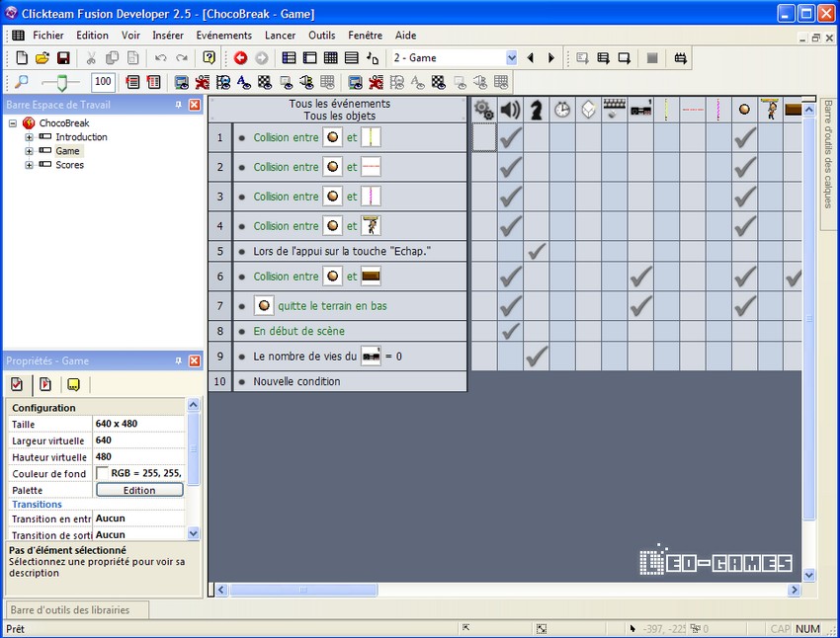Open an existing file with folder icon
Viewport: 840px width, 638px height.
point(42,58)
